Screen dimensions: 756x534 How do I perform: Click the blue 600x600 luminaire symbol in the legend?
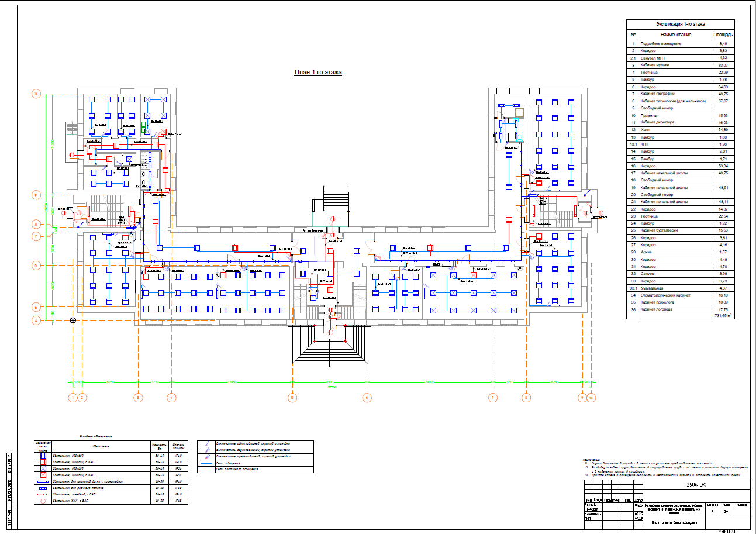pos(43,456)
